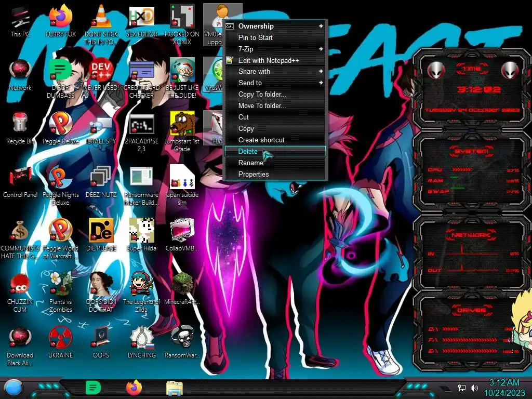
Task: Select The Legend of Zilda icon
Action: coord(141,293)
